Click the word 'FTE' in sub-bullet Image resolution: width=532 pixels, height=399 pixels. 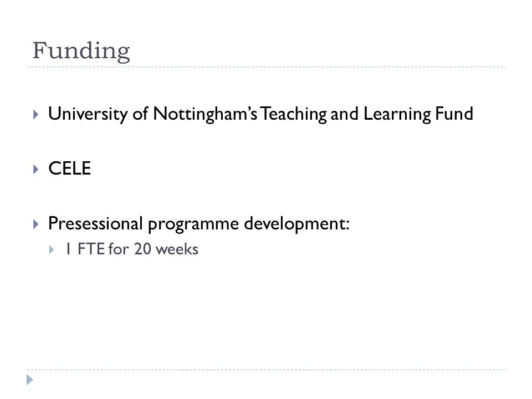91,249
